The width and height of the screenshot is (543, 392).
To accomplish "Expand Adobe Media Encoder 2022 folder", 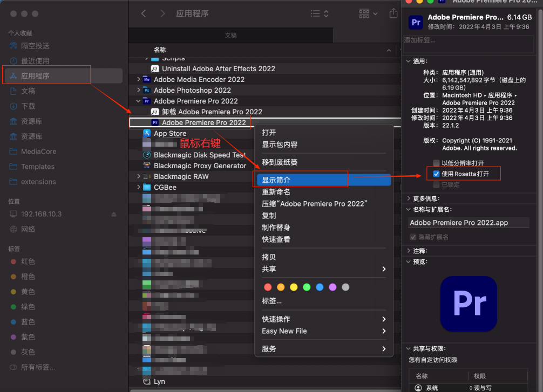I will click(139, 79).
